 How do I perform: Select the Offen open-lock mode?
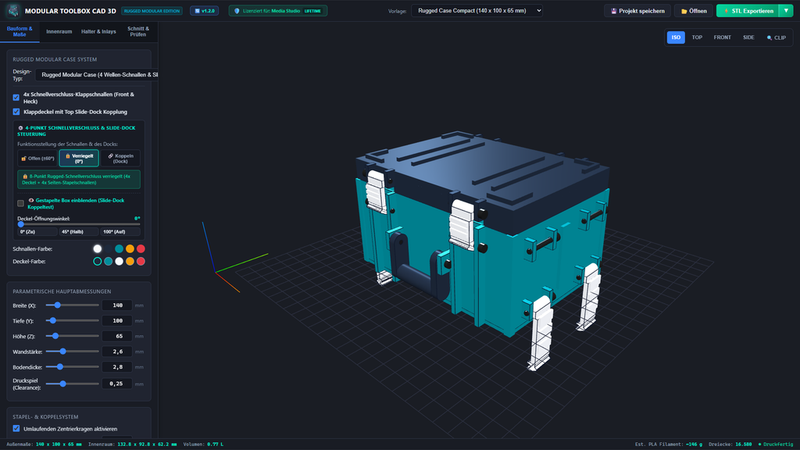point(37,159)
